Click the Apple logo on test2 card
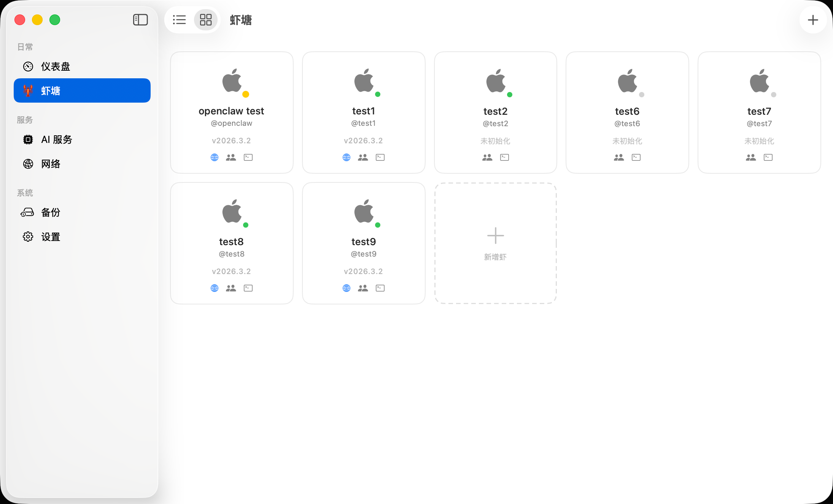The width and height of the screenshot is (833, 504). pos(496,81)
